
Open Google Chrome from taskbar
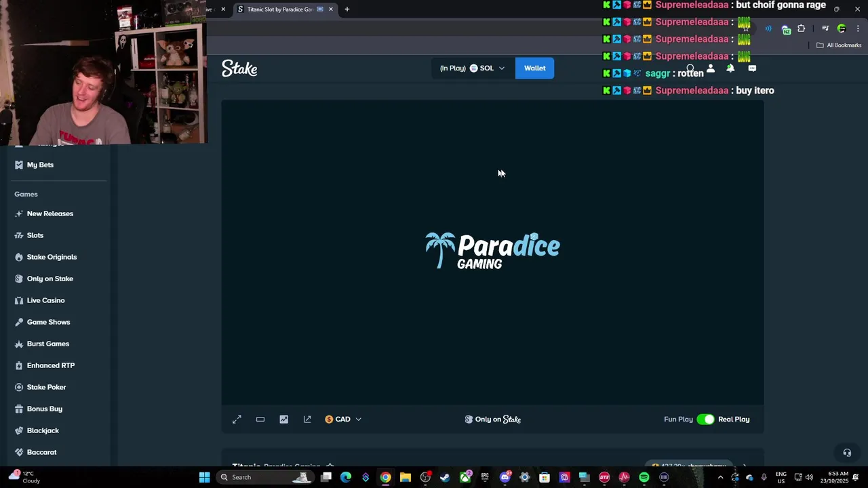pos(385,477)
